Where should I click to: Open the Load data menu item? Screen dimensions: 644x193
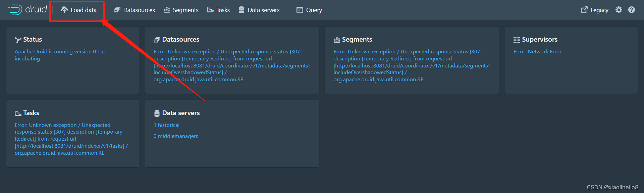79,10
